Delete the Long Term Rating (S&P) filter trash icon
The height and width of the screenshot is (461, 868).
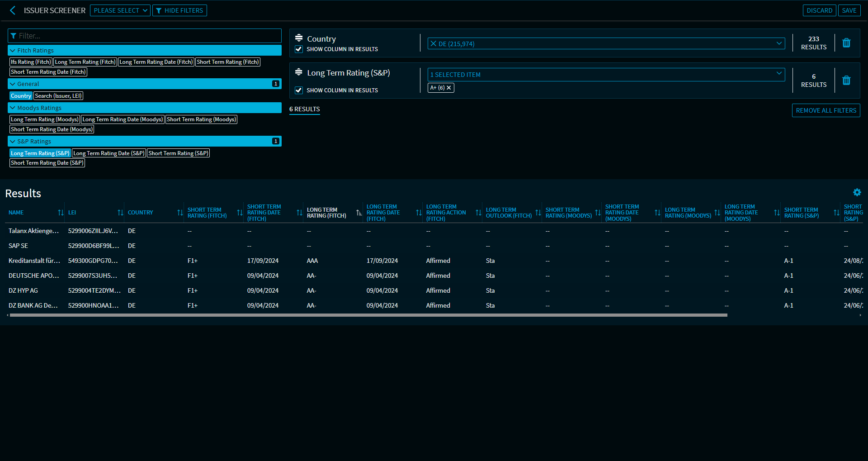click(x=846, y=80)
